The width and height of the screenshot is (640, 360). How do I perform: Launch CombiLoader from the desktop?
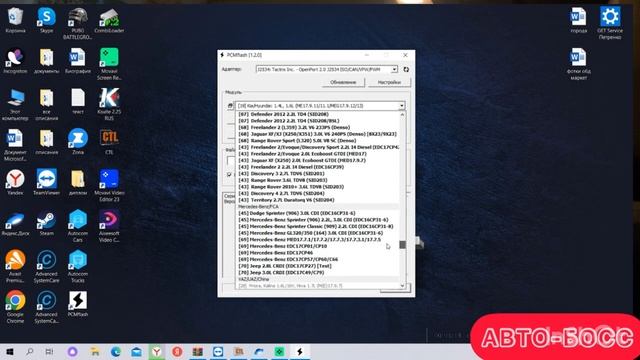(x=109, y=20)
